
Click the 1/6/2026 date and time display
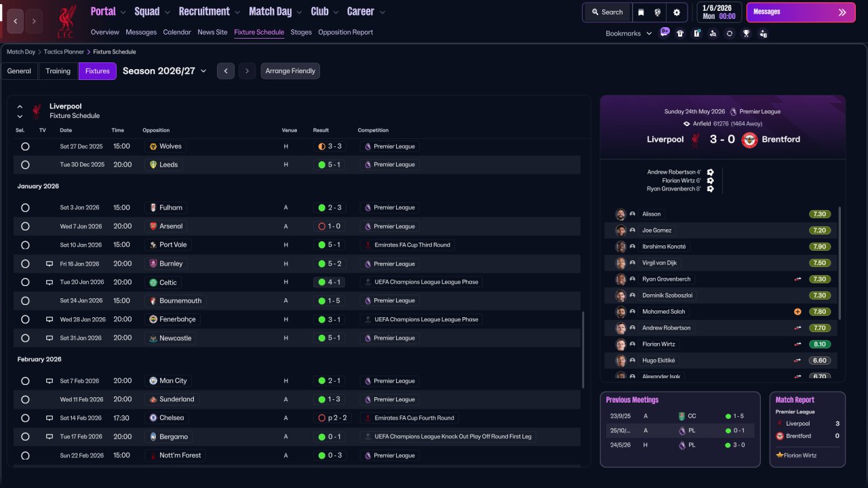[719, 12]
